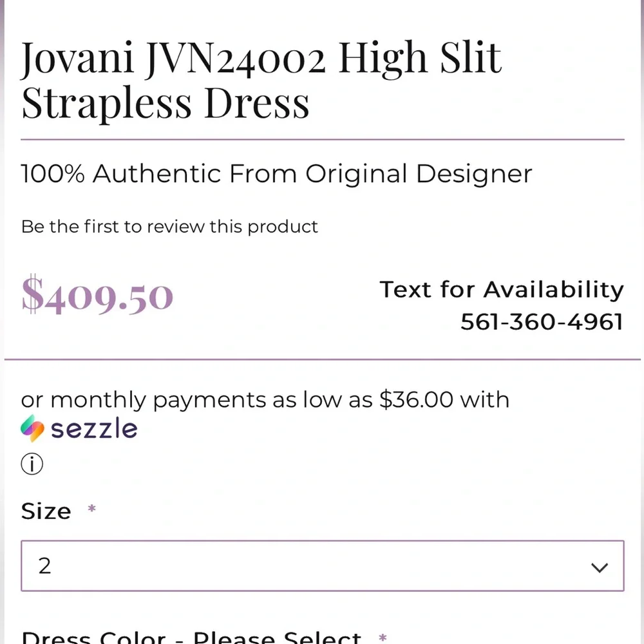Screen dimensions: 644x644
Task: Click the chevron inside the Size selector
Action: [x=600, y=567]
